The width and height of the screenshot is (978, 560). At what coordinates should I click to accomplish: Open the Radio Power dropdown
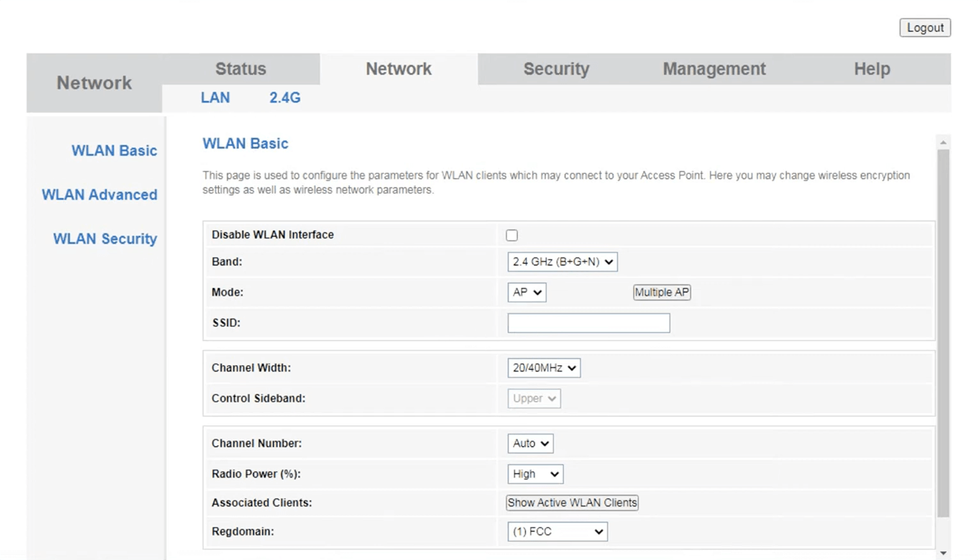pos(535,474)
